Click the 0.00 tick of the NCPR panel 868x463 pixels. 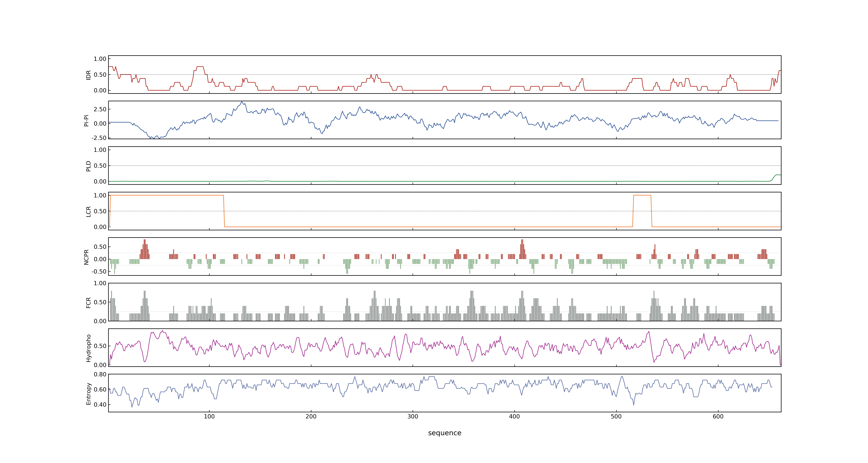tap(100, 259)
